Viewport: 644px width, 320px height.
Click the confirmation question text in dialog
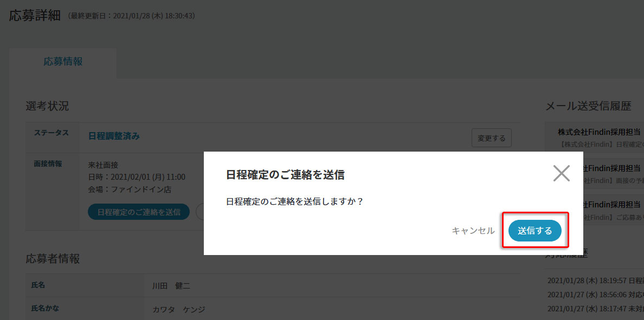click(294, 201)
